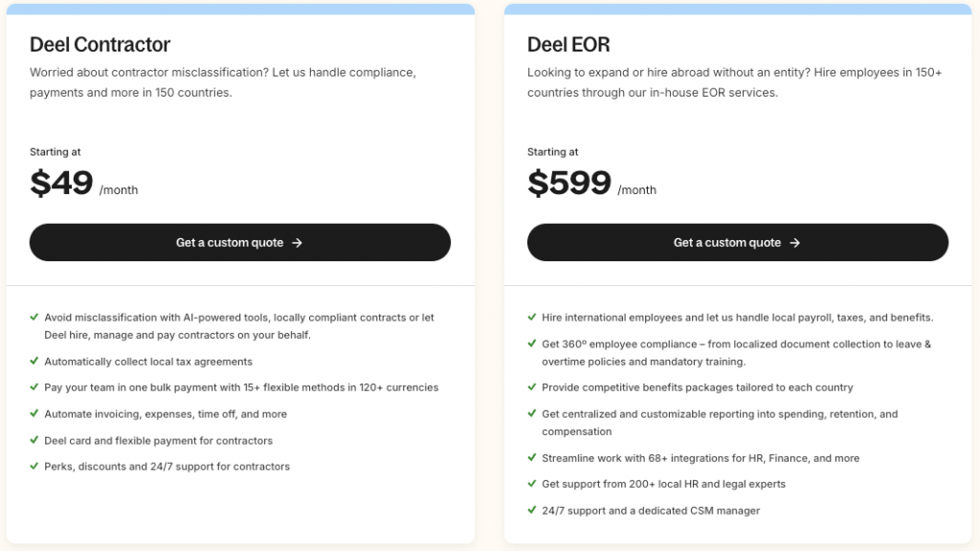Click checkmark next to 'Avoid misclassification with AI-powered tools'
The width and height of the screenshot is (980, 551).
point(34,318)
